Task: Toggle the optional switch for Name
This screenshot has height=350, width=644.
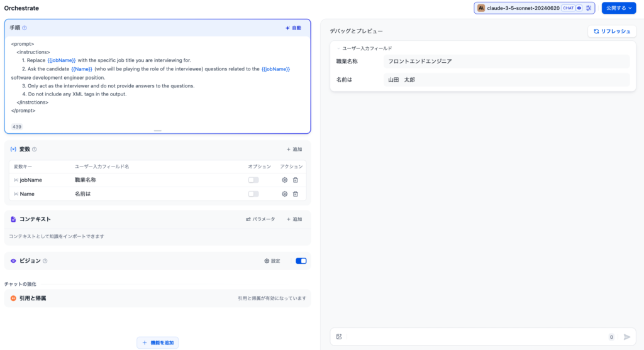Action: 253,194
